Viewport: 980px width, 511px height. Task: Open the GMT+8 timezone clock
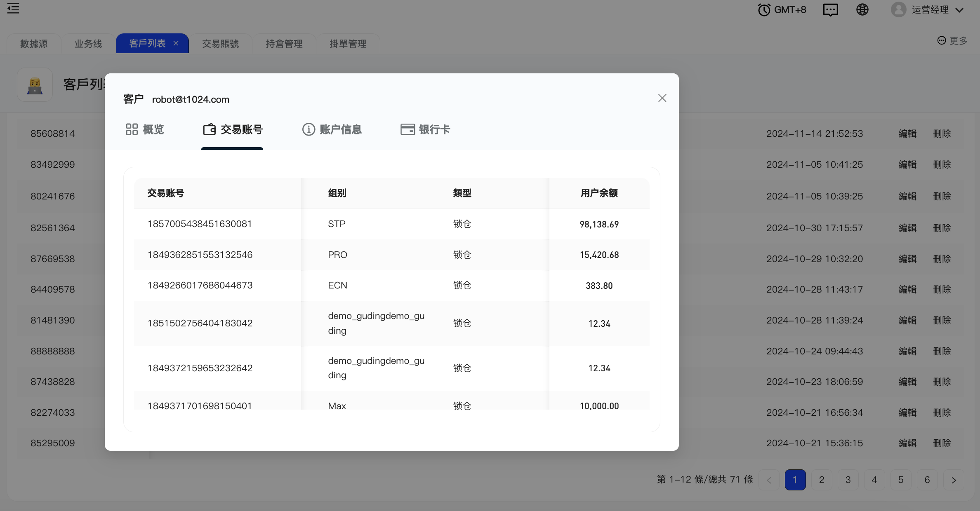[x=782, y=9]
